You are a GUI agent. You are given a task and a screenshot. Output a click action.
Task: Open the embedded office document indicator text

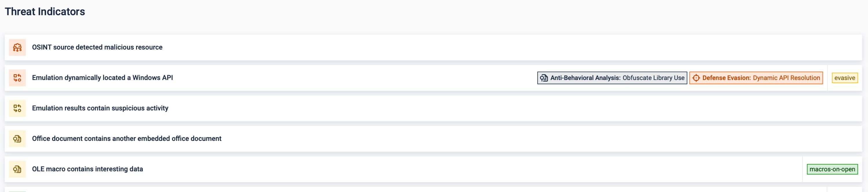point(127,139)
